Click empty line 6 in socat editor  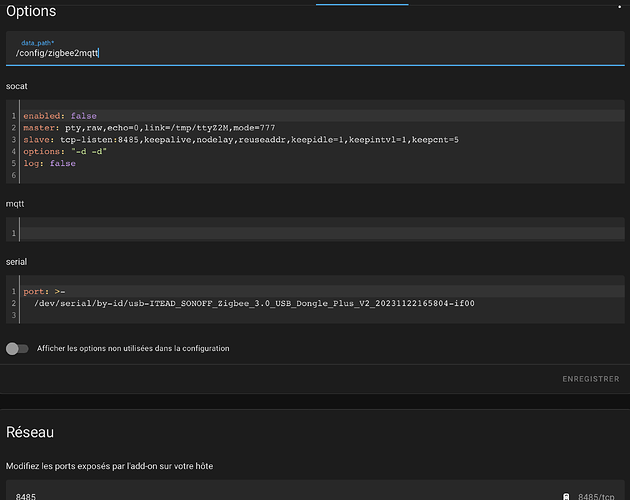coord(322,175)
